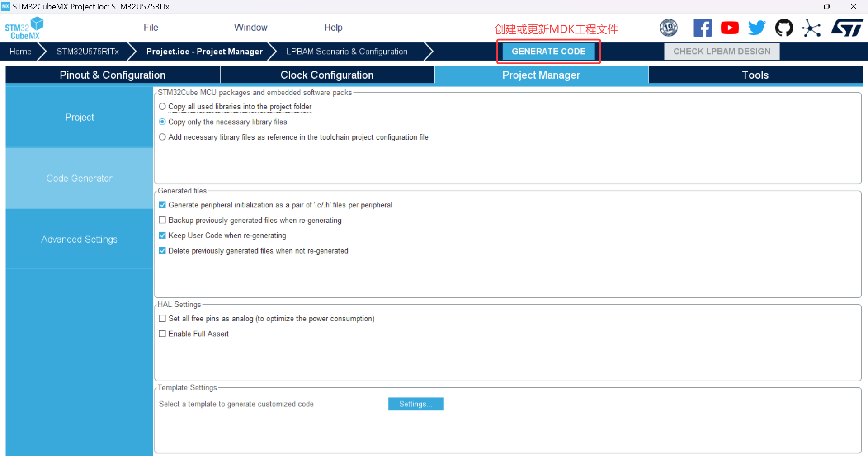Screen dimensions: 868x461
Task: Go to STM32U575RITx breadcrumb
Action: coord(88,52)
